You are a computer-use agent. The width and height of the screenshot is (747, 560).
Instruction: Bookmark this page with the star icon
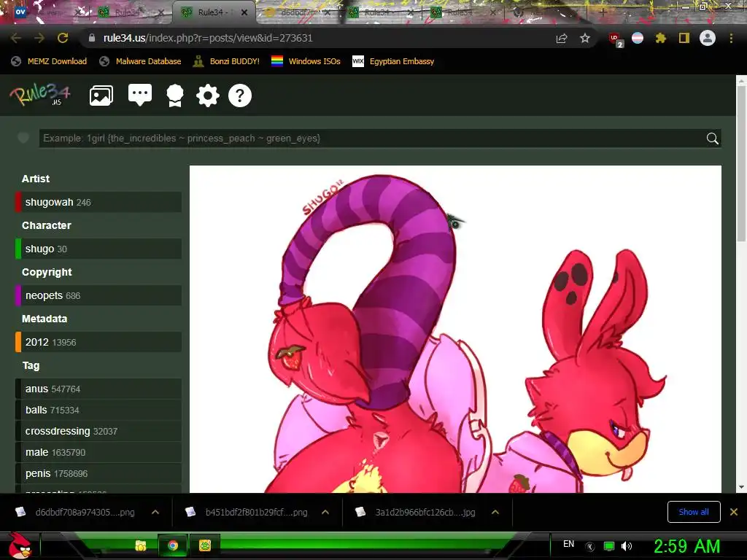click(x=585, y=38)
